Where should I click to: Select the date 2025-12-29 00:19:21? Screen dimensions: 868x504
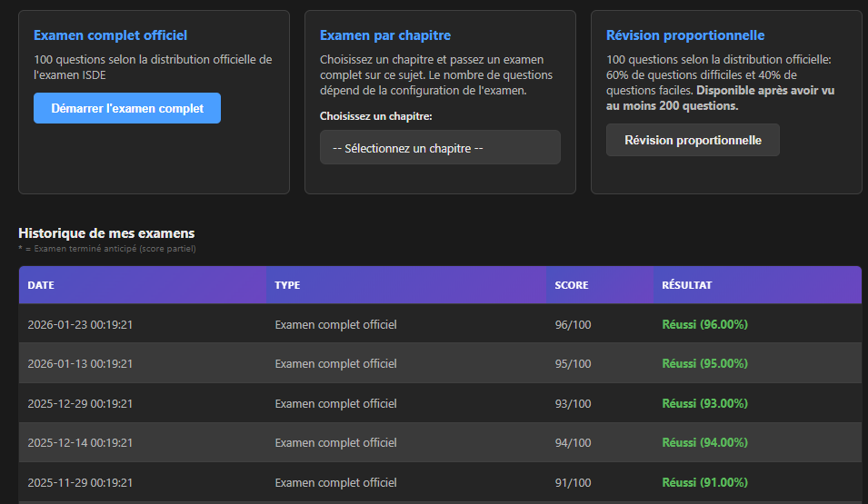pos(80,404)
